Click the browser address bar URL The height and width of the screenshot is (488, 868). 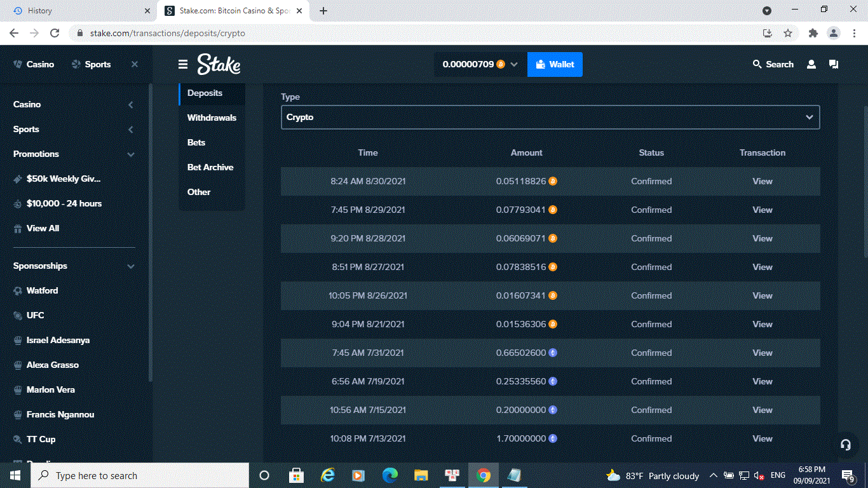click(x=167, y=33)
